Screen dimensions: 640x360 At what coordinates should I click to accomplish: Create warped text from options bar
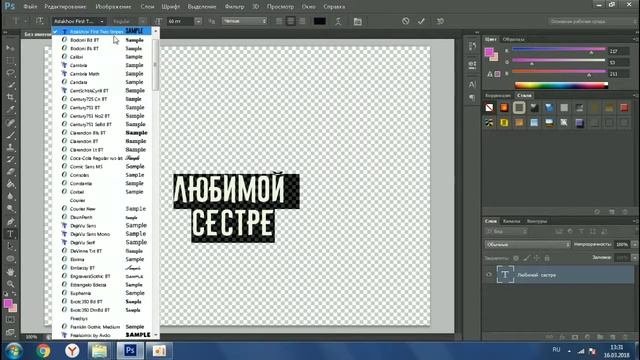pos(338,21)
